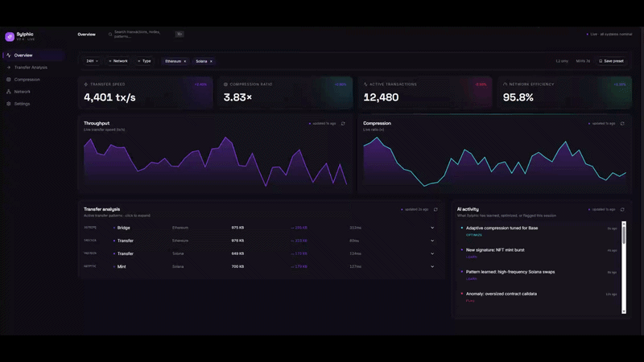
Task: Refresh the Transfer analysis panel
Action: 436,209
